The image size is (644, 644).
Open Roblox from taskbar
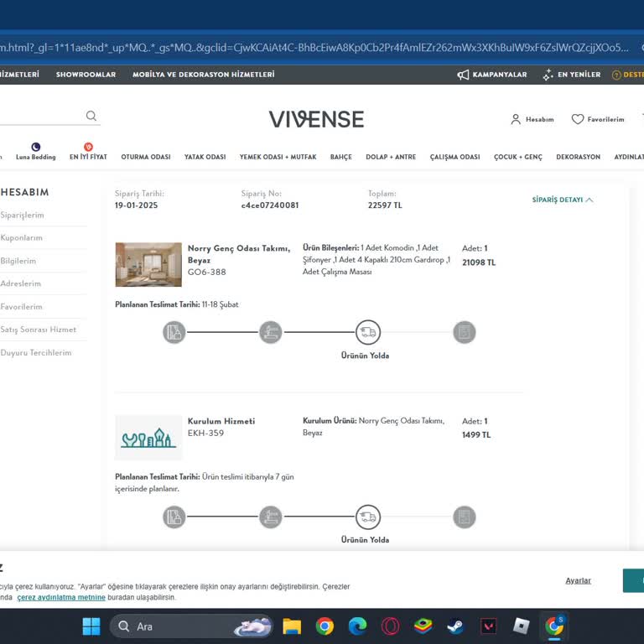522,626
